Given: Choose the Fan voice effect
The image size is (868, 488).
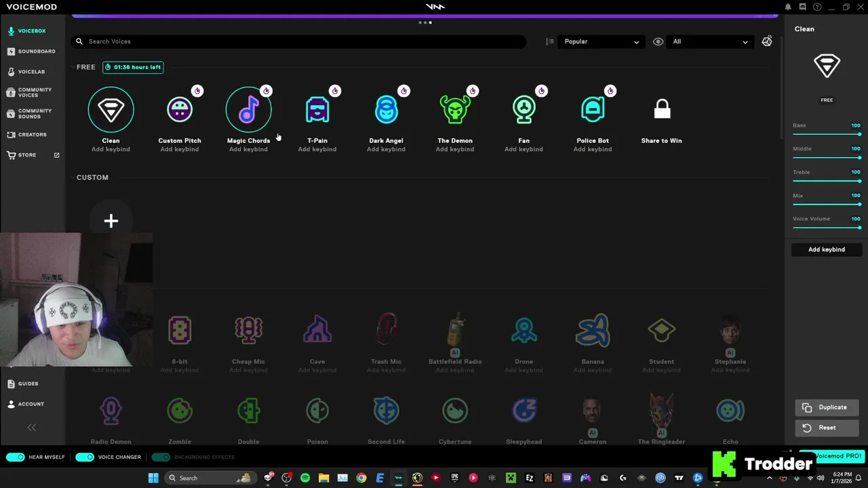Looking at the screenshot, I should (524, 110).
